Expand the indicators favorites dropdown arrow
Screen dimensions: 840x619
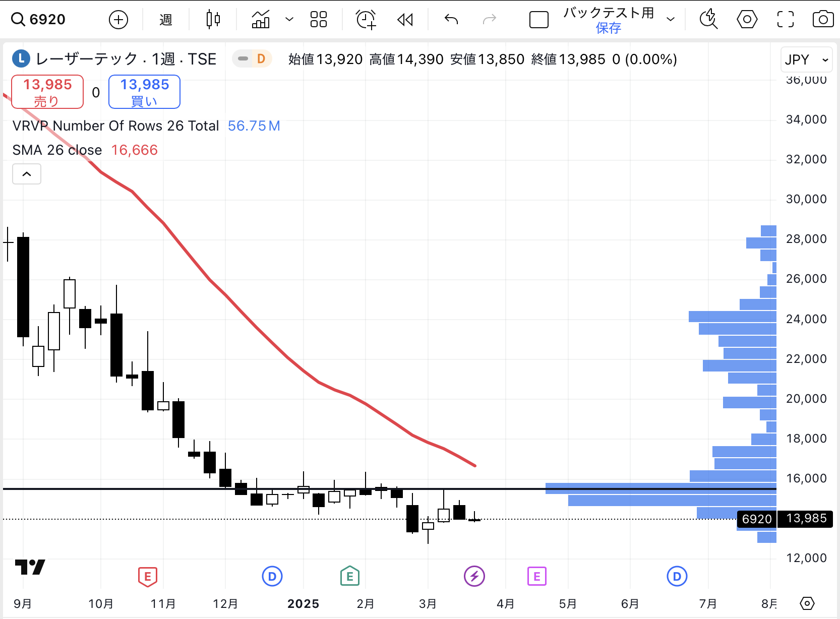(x=289, y=20)
